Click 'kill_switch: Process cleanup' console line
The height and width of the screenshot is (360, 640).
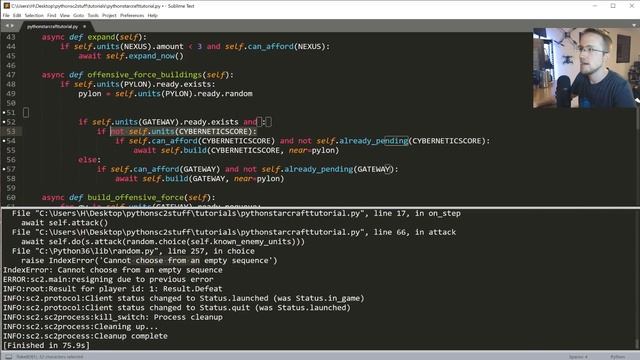113,317
